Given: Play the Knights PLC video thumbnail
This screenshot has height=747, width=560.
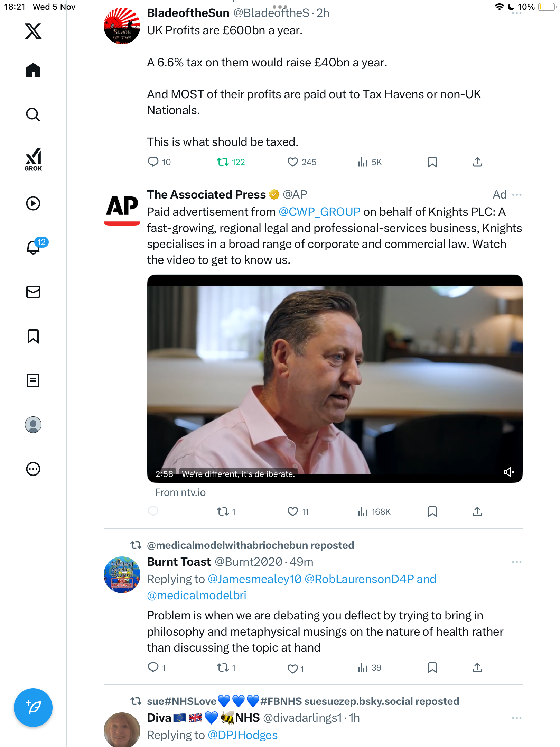Looking at the screenshot, I should pyautogui.click(x=335, y=378).
